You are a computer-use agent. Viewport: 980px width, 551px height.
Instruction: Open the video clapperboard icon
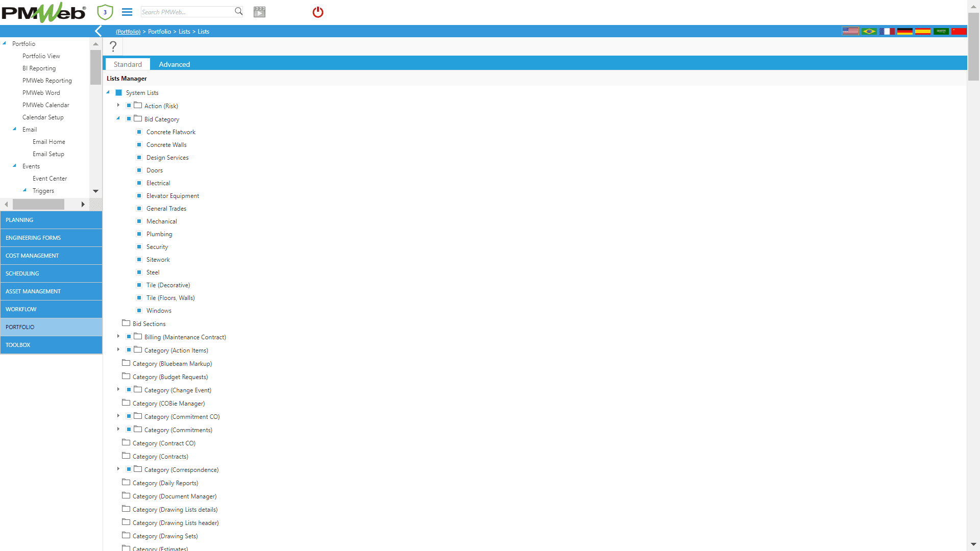point(259,12)
